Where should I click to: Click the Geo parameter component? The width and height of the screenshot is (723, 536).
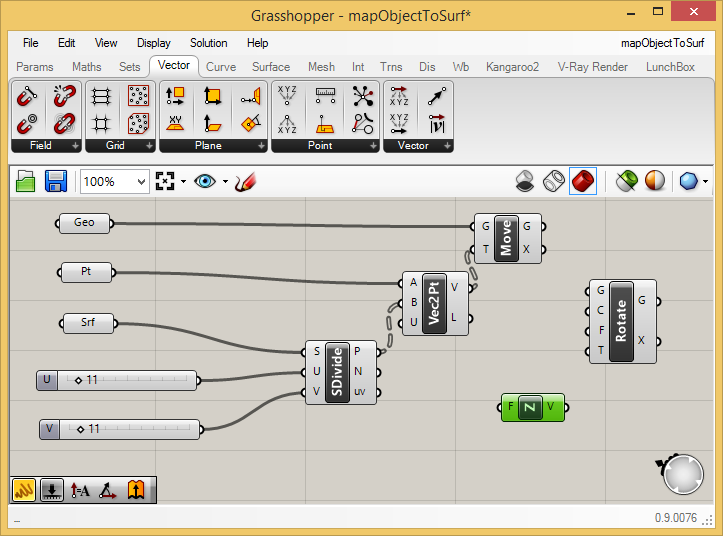pos(84,223)
